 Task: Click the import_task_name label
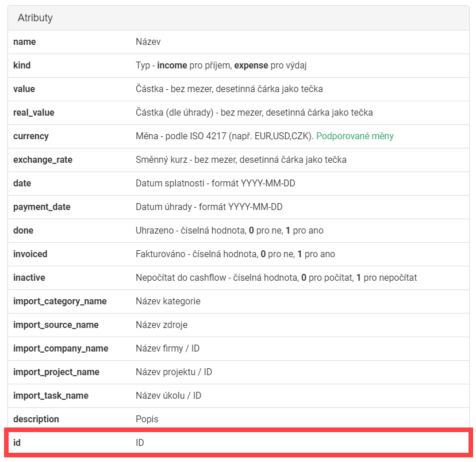[x=51, y=396]
